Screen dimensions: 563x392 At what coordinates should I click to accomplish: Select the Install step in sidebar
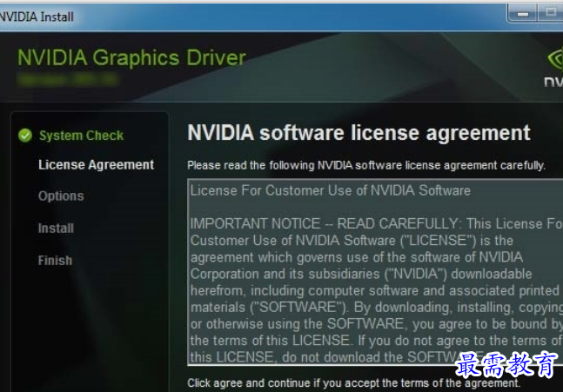(56, 228)
